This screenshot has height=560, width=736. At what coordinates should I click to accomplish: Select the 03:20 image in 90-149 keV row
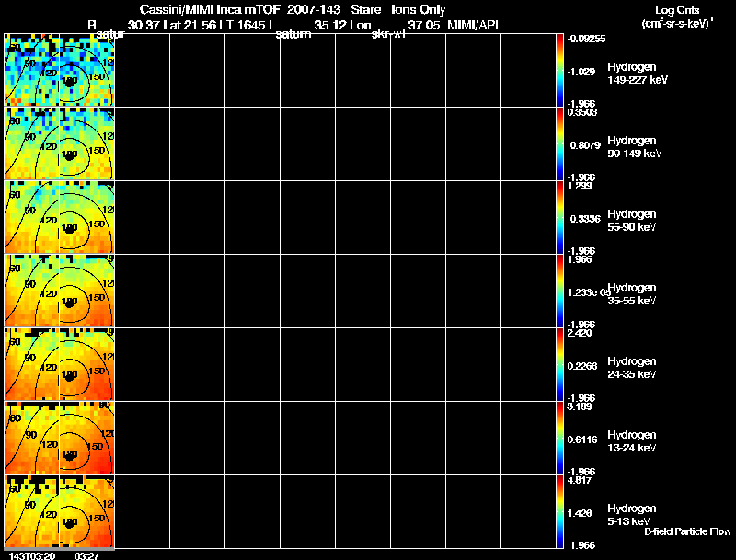31,143
